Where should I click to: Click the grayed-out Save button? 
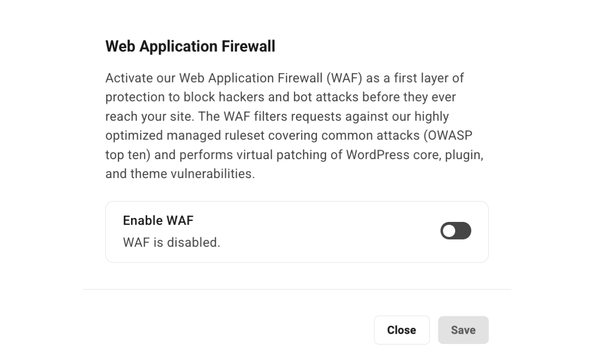coord(463,330)
